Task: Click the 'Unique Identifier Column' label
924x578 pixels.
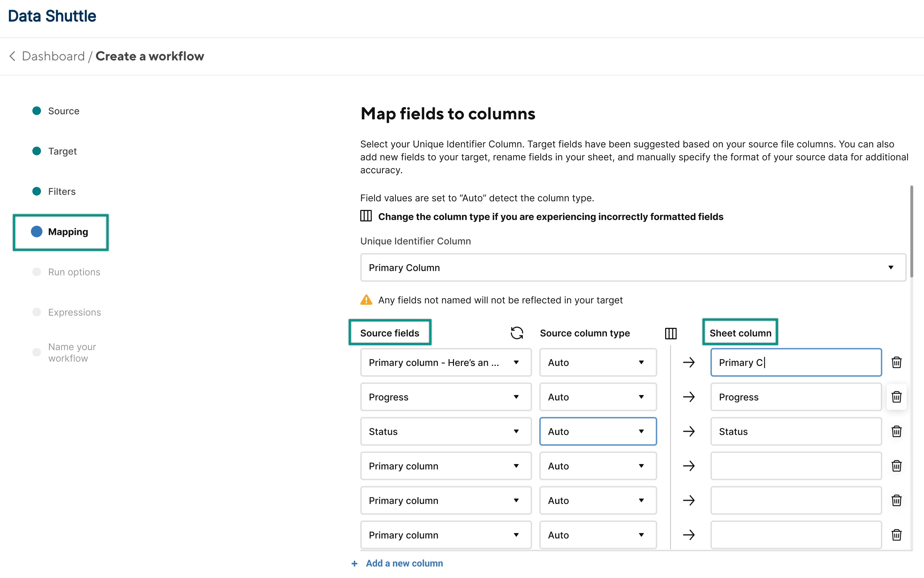Action: click(415, 241)
